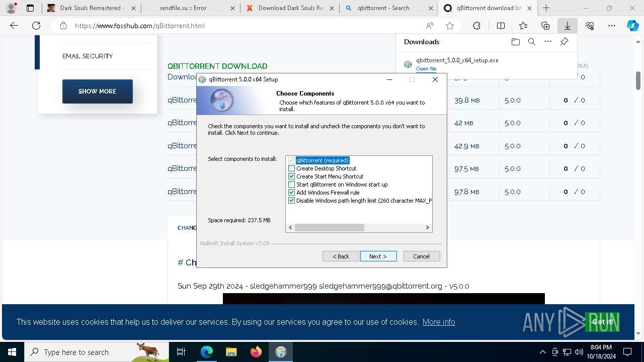Open more options in Downloads panel
Viewport: 644px width, 362px height.
(548, 42)
